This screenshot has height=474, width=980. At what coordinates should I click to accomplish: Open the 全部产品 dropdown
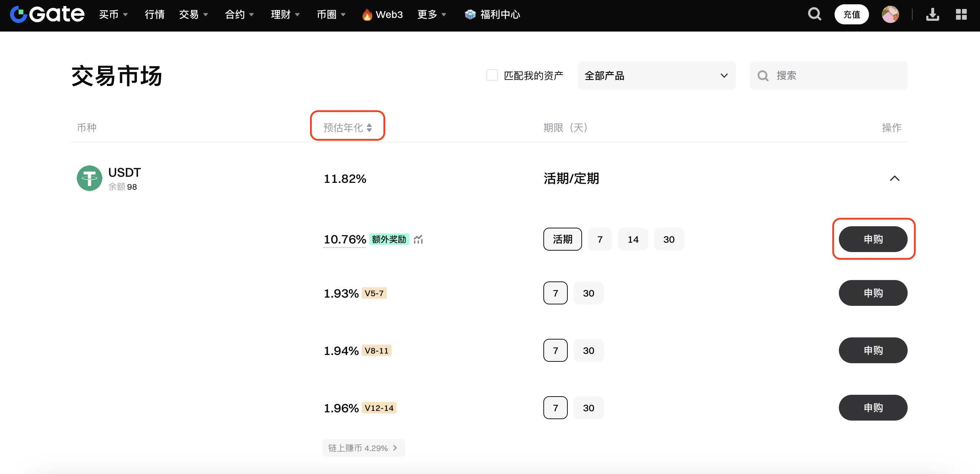point(656,76)
